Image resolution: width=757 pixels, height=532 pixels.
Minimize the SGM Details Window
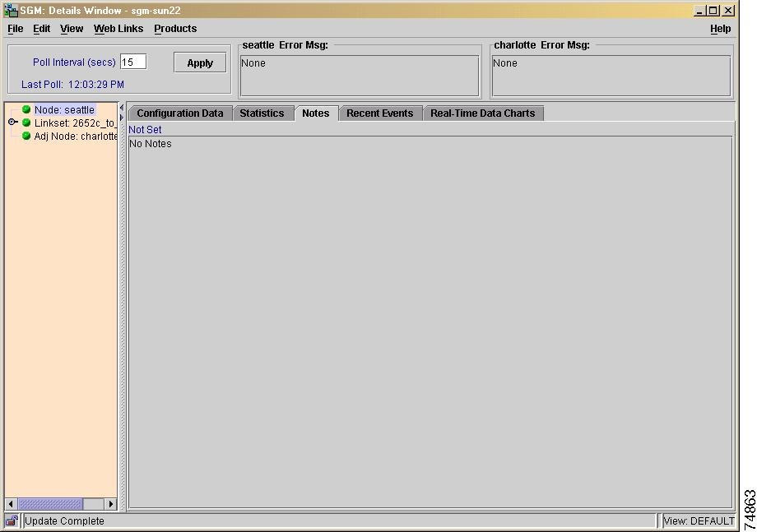click(x=699, y=11)
